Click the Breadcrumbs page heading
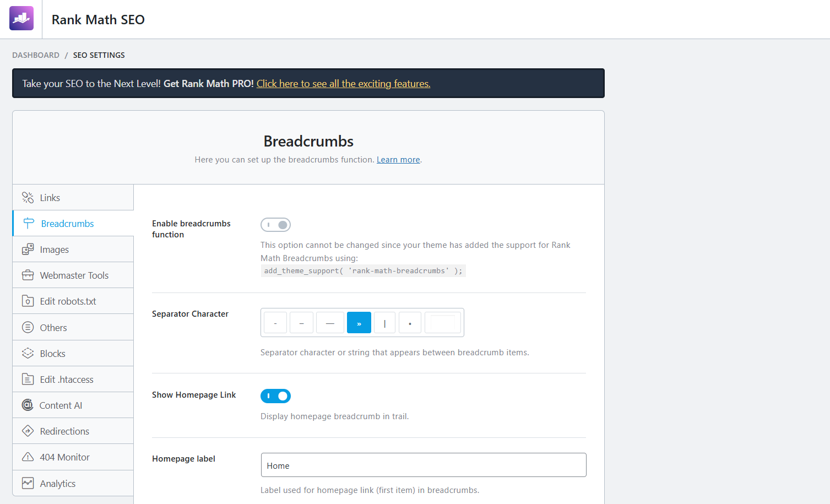The image size is (830, 504). pos(308,142)
